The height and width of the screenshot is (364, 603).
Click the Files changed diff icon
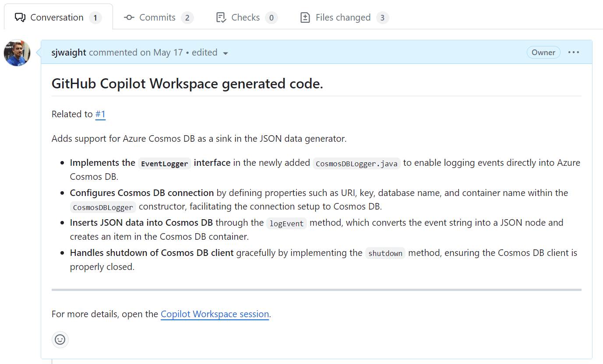click(x=305, y=17)
